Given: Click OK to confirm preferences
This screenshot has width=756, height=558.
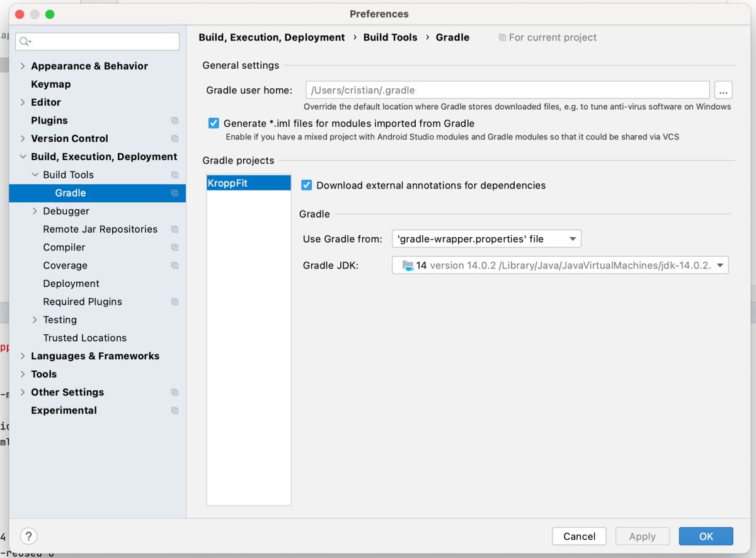Looking at the screenshot, I should (x=706, y=537).
